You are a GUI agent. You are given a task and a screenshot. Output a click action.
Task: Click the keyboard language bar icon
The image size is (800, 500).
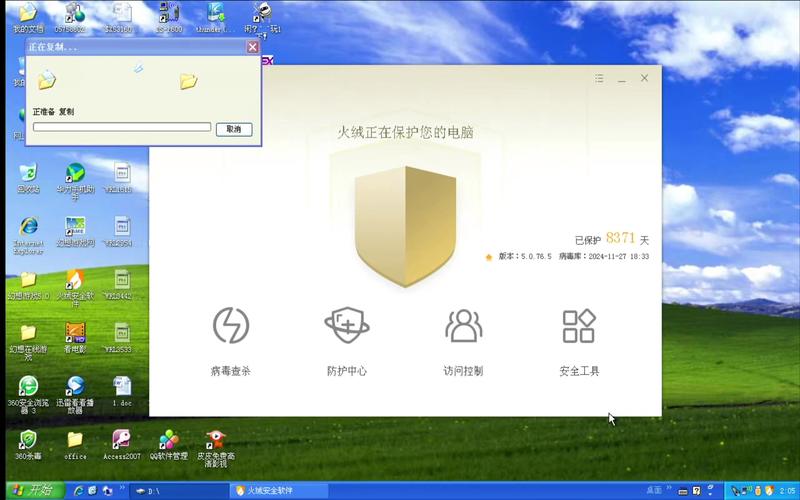click(x=683, y=491)
